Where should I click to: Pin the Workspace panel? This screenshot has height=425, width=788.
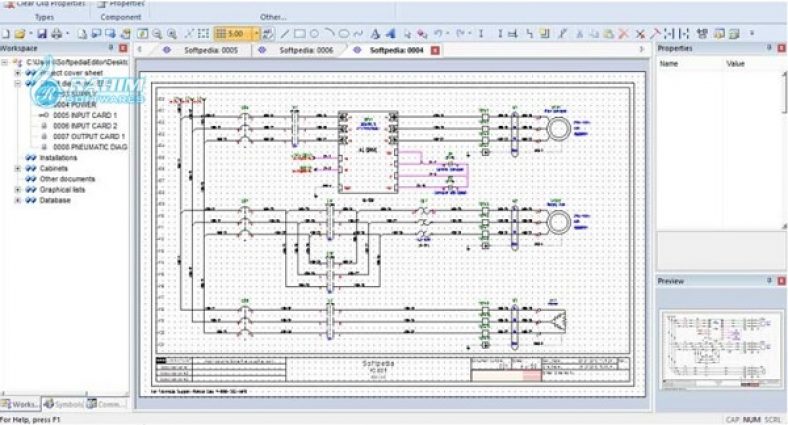[111, 48]
